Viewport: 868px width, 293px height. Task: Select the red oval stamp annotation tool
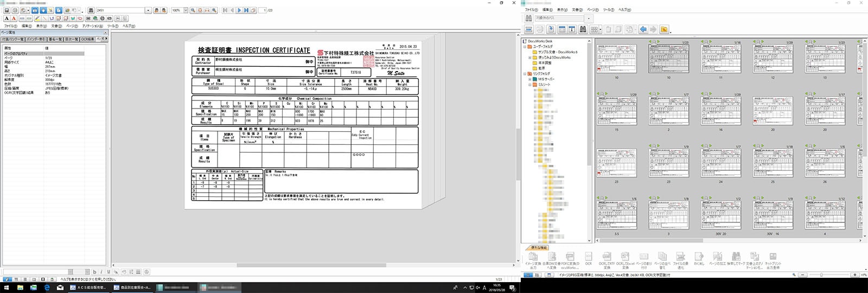tap(80, 18)
